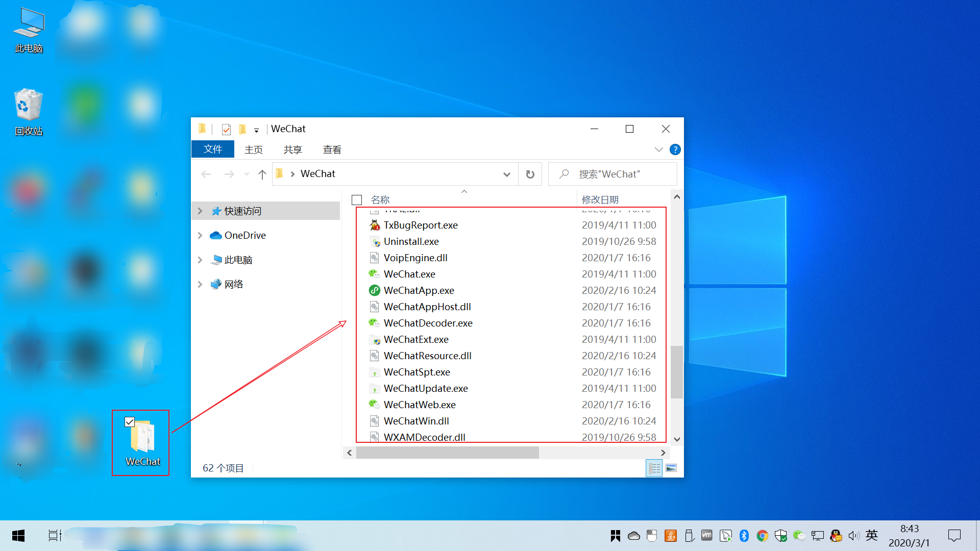Viewport: 980px width, 551px height.
Task: Select the 此电脑 desktop icon
Action: point(29,31)
